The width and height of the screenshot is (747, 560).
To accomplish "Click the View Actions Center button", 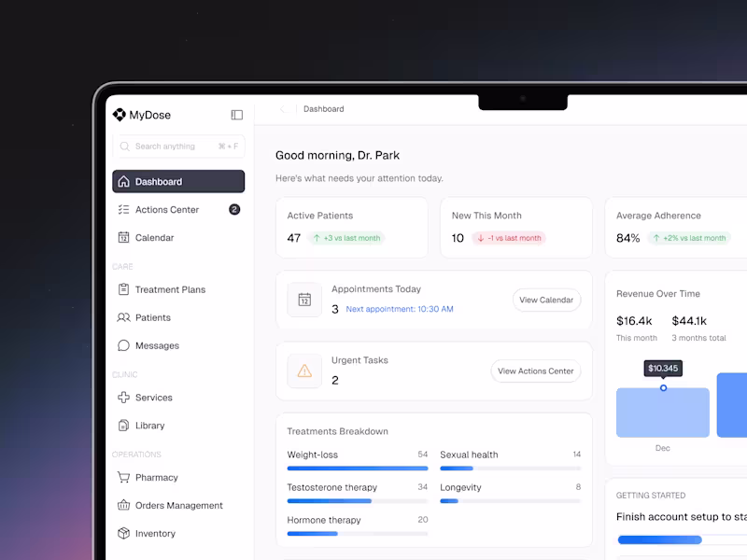I will pos(535,371).
